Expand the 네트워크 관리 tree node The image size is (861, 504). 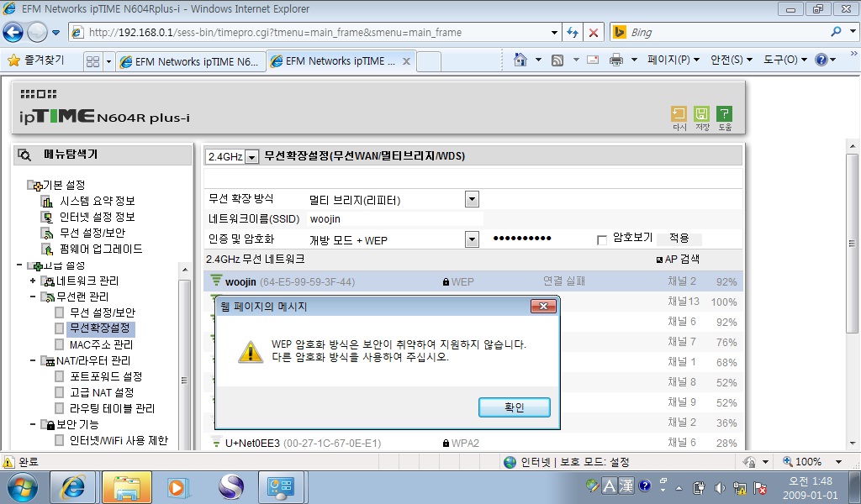[x=33, y=281]
